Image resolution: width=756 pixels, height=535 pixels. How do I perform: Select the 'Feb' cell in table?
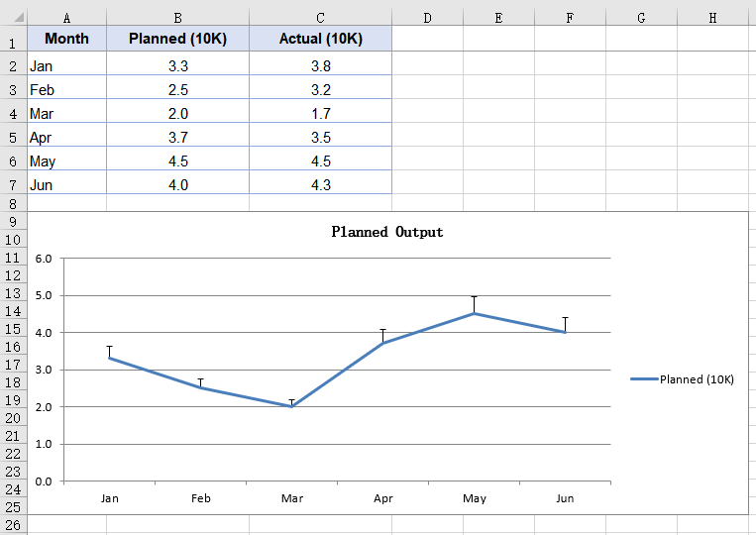pyautogui.click(x=67, y=88)
